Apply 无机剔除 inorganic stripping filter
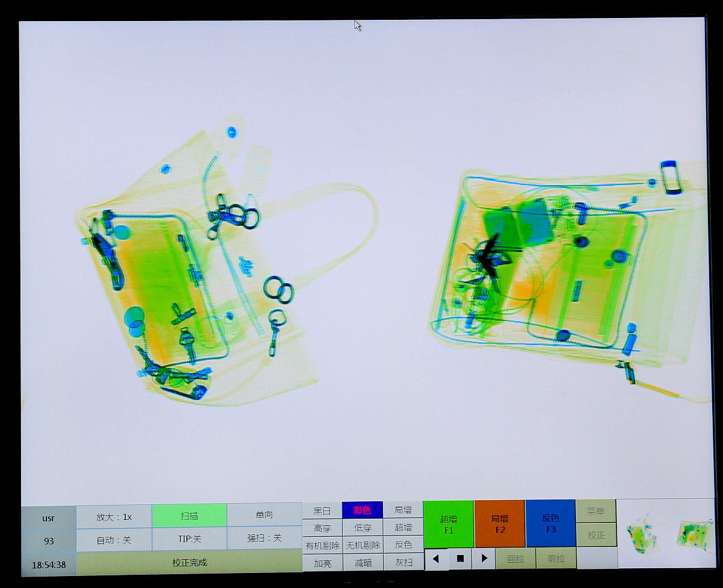 tap(362, 545)
